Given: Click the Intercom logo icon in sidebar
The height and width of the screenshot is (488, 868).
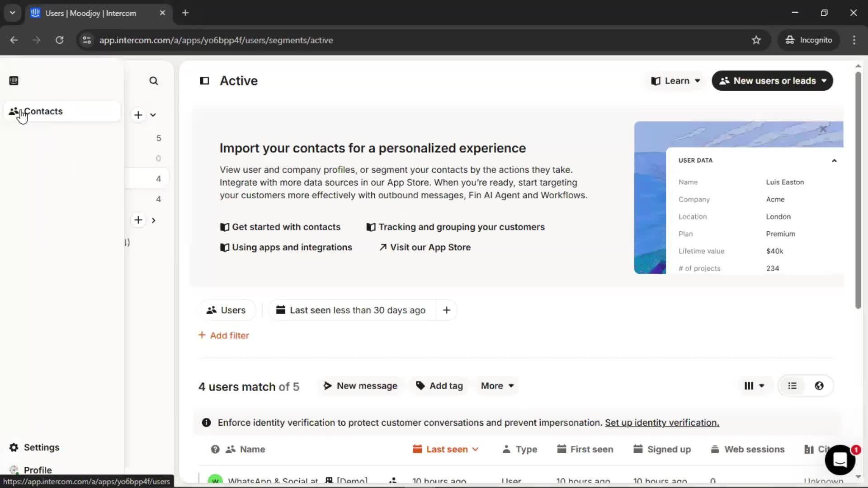Looking at the screenshot, I should pyautogui.click(x=14, y=81).
